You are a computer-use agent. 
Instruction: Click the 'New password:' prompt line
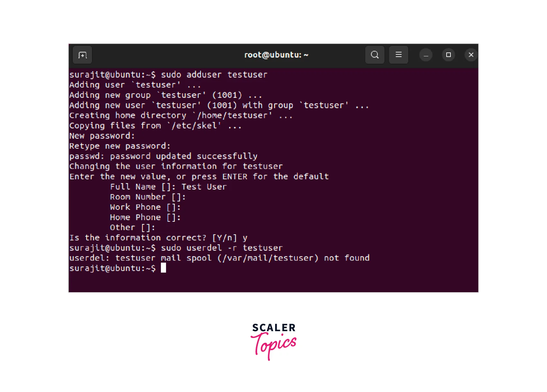click(x=102, y=136)
